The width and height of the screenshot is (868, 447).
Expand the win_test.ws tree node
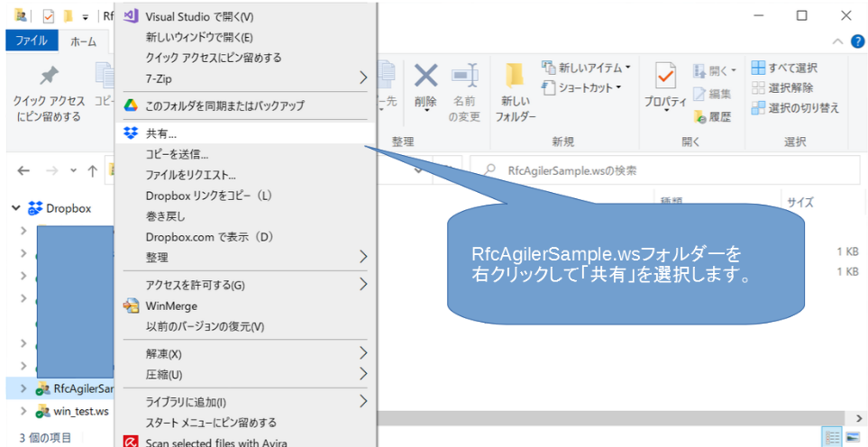23,412
